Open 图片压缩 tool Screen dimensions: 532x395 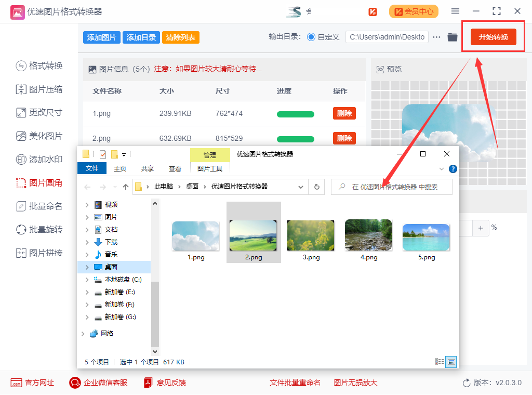[39, 89]
